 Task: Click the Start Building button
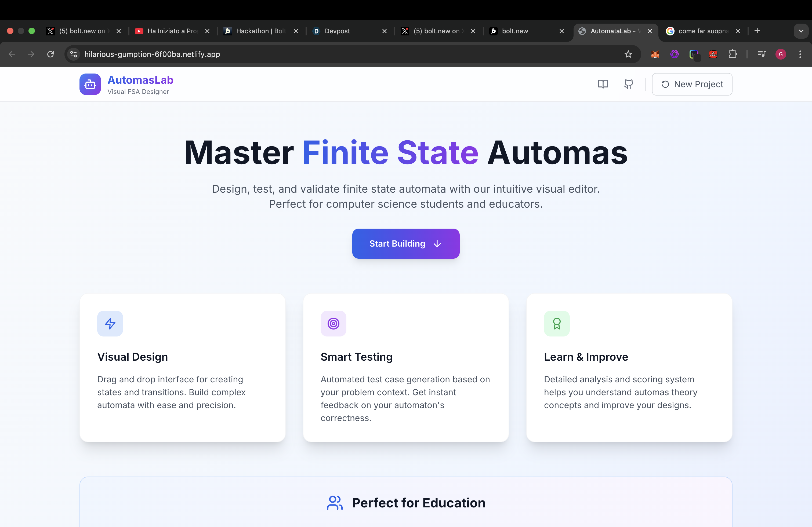[x=406, y=243]
